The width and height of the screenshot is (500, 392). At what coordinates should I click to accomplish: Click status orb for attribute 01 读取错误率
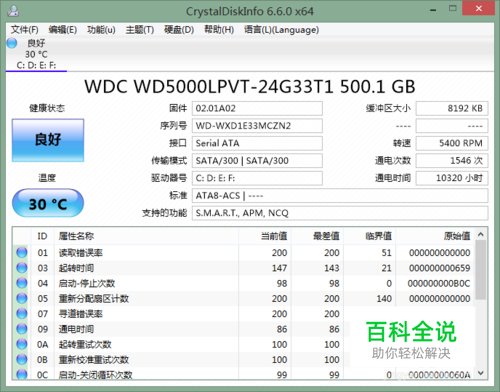click(x=22, y=253)
